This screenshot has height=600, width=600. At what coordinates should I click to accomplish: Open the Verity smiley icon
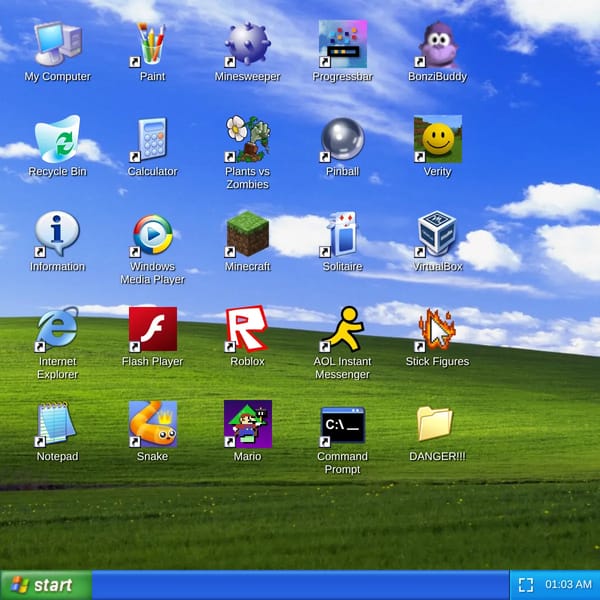[437, 139]
